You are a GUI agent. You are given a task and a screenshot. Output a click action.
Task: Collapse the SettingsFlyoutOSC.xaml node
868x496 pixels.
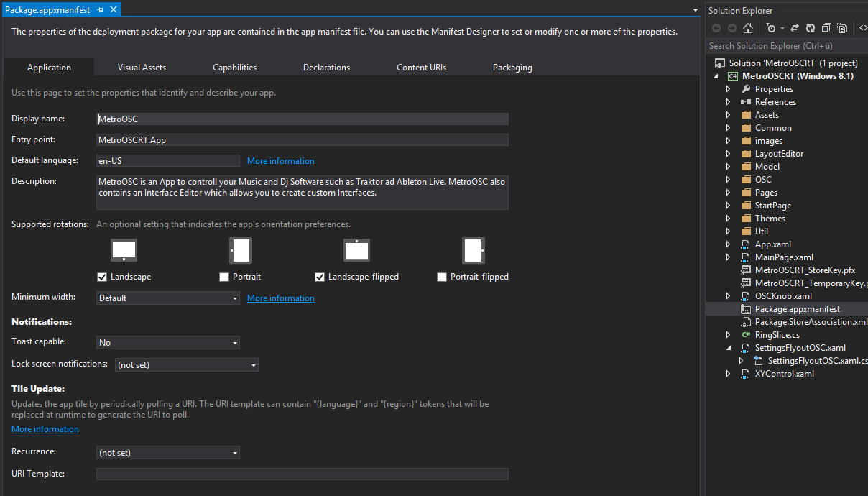tap(728, 348)
